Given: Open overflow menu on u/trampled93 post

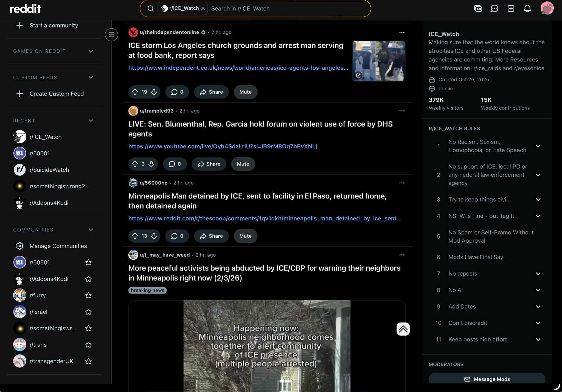Looking at the screenshot, I should coord(402,111).
